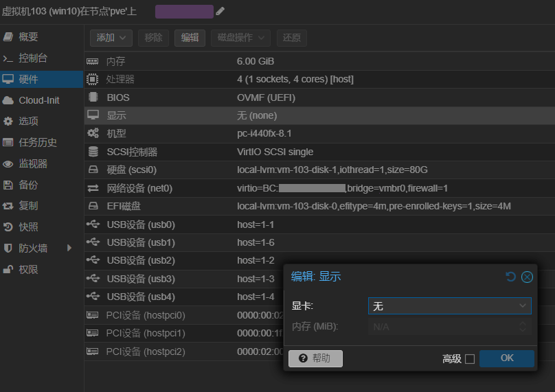
Task: Toggle the 高级 advanced checkbox
Action: coord(470,359)
